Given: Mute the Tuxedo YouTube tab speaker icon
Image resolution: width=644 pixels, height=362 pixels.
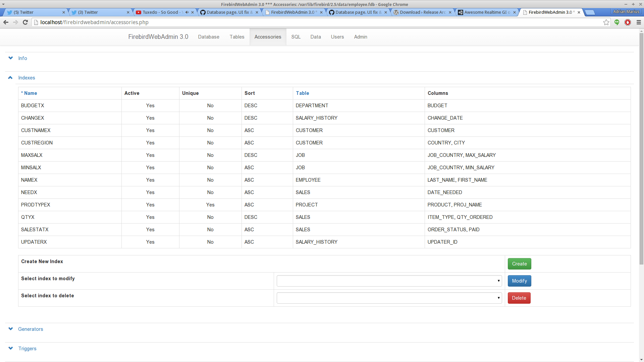Looking at the screenshot, I should click(x=187, y=12).
